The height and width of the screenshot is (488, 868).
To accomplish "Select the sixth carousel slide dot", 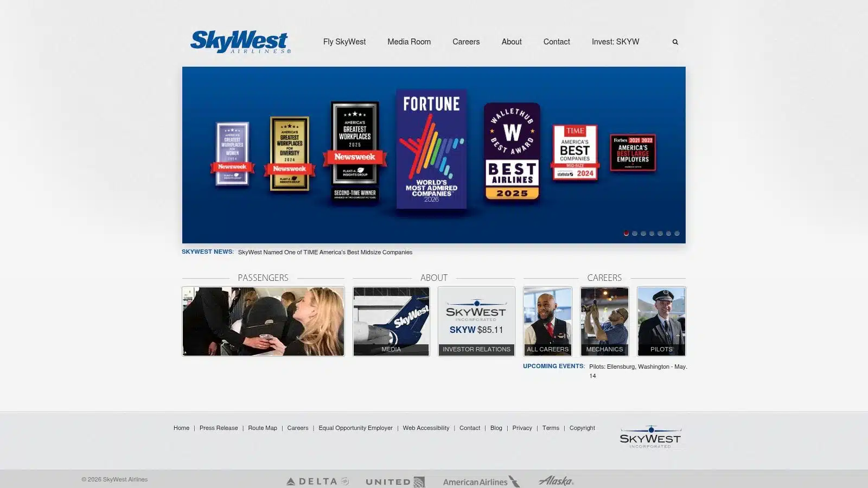I will click(x=668, y=233).
